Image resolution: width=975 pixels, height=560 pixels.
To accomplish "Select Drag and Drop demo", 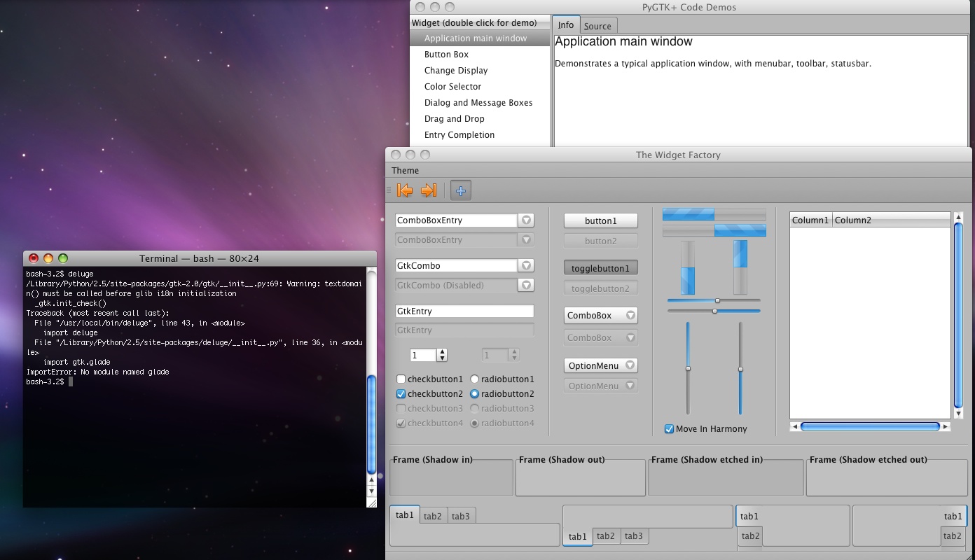I will tap(480, 119).
